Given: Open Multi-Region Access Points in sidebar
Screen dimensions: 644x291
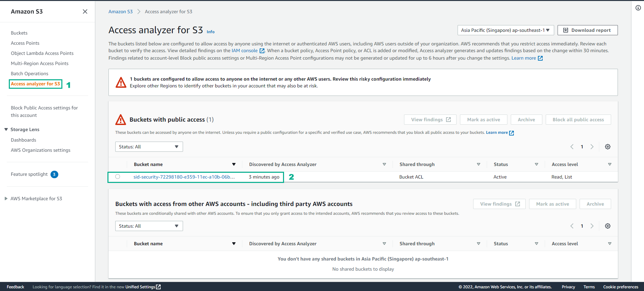Looking at the screenshot, I should [x=40, y=63].
